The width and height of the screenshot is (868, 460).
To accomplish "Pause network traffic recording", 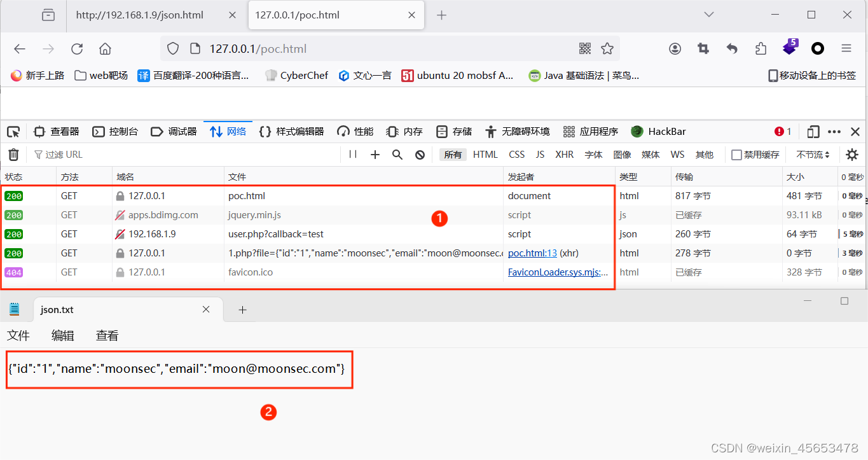I will pyautogui.click(x=353, y=154).
